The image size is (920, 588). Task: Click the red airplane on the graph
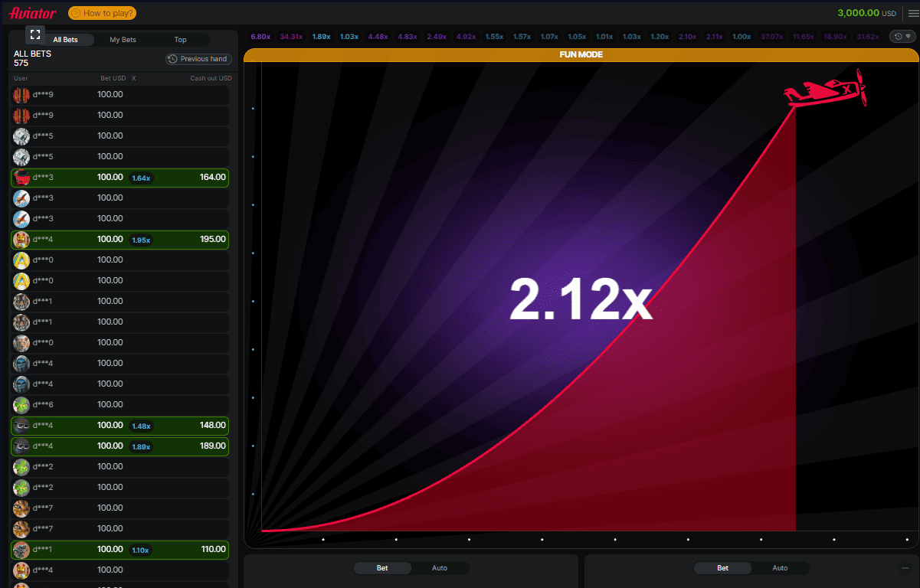coord(825,90)
